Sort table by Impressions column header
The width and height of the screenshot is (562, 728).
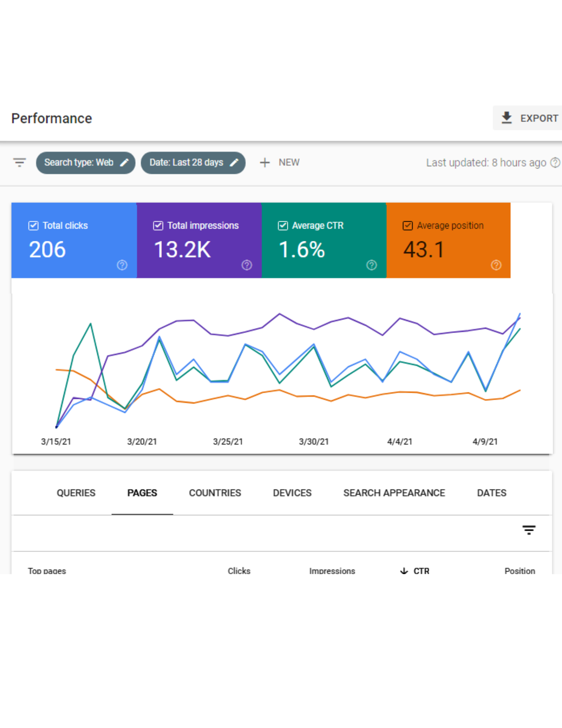click(x=332, y=570)
